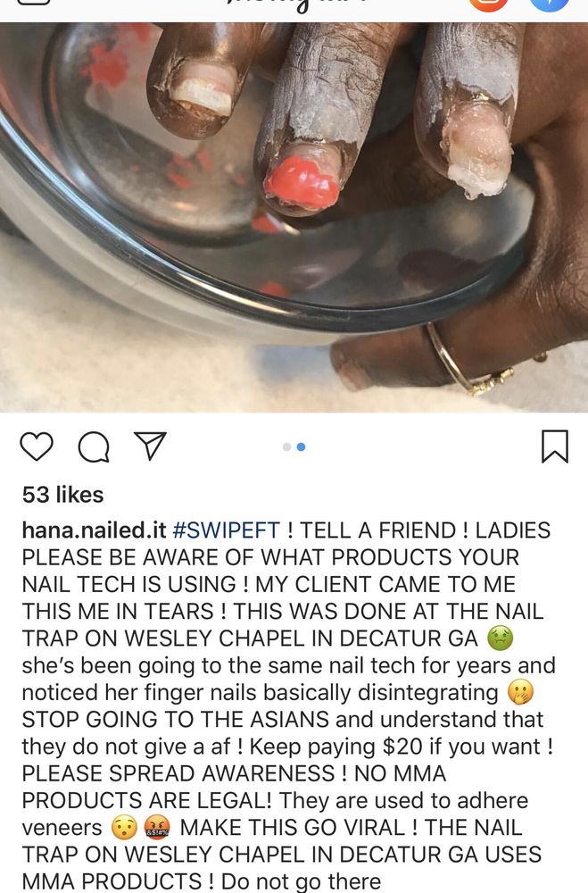Open comments via the speech bubble icon
Image resolution: width=588 pixels, height=893 pixels.
(94, 446)
